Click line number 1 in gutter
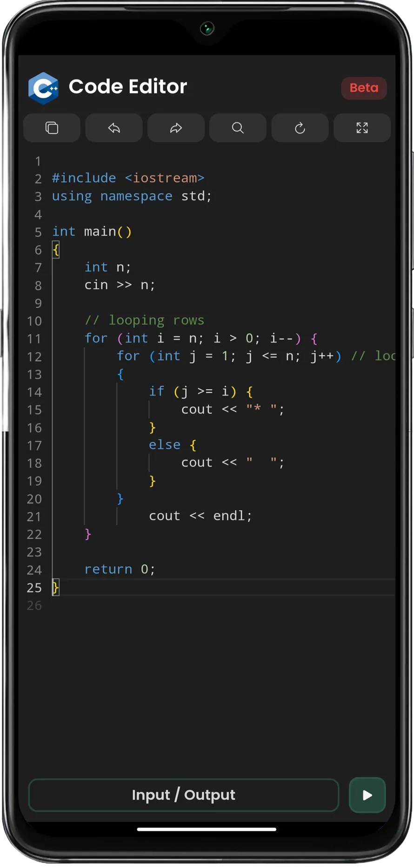This screenshot has height=868, width=414. pos(38,161)
